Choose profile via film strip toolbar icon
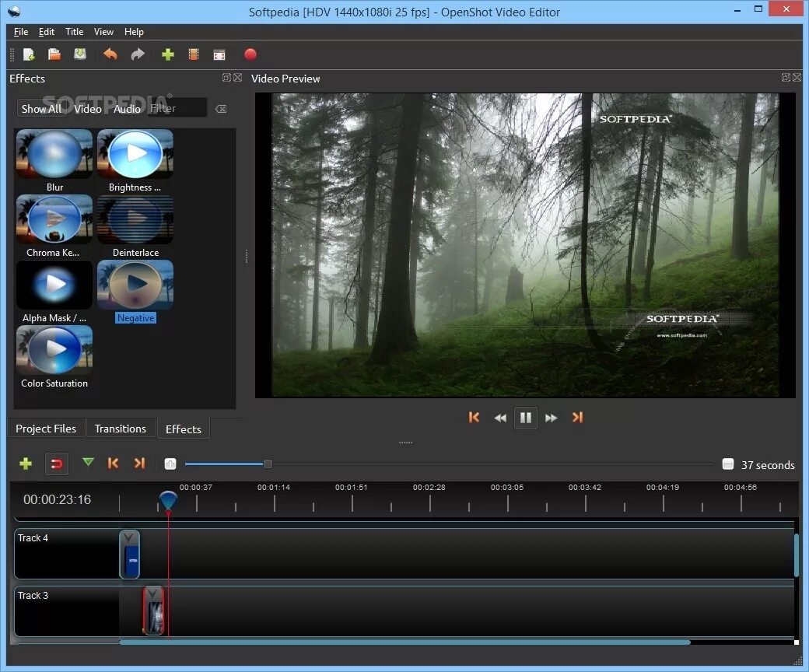Screen dimensions: 809x672 194,54
